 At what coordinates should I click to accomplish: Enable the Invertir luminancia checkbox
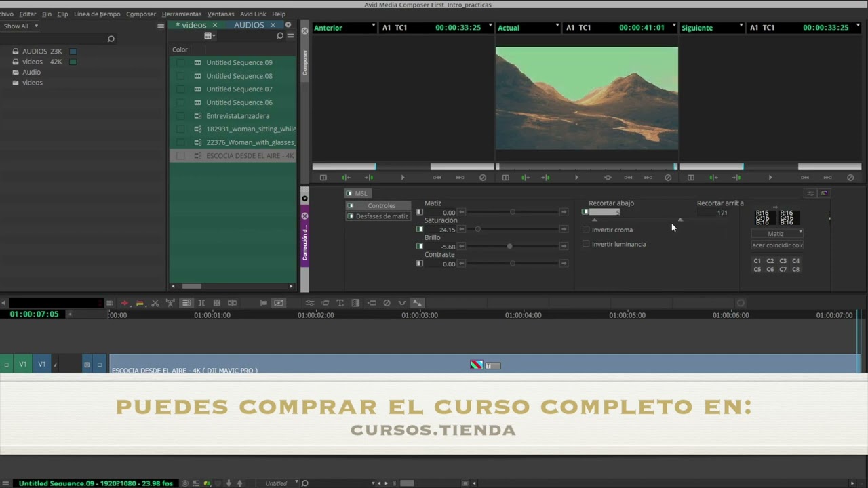pyautogui.click(x=586, y=244)
